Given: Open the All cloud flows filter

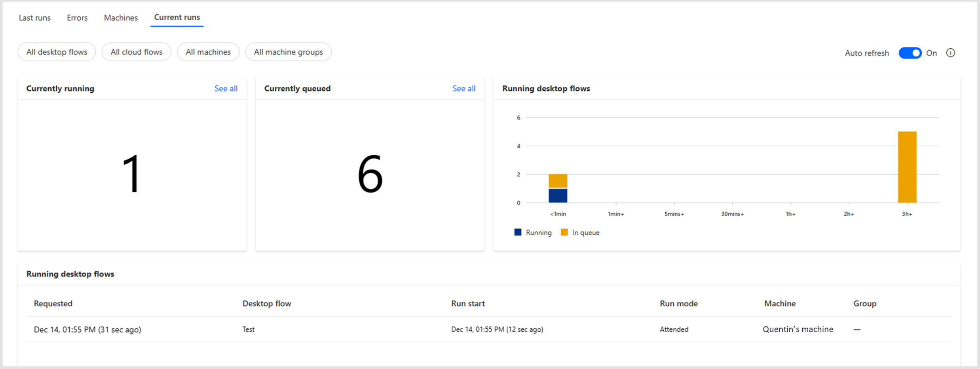Looking at the screenshot, I should (136, 52).
